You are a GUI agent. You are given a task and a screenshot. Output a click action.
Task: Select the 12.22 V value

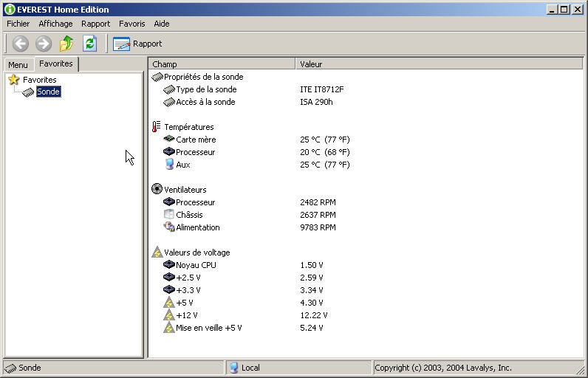(314, 315)
